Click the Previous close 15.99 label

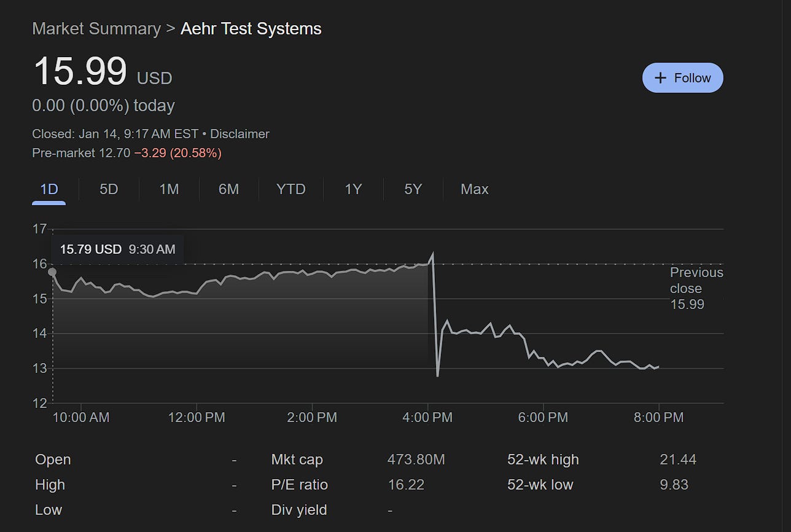pyautogui.click(x=696, y=288)
